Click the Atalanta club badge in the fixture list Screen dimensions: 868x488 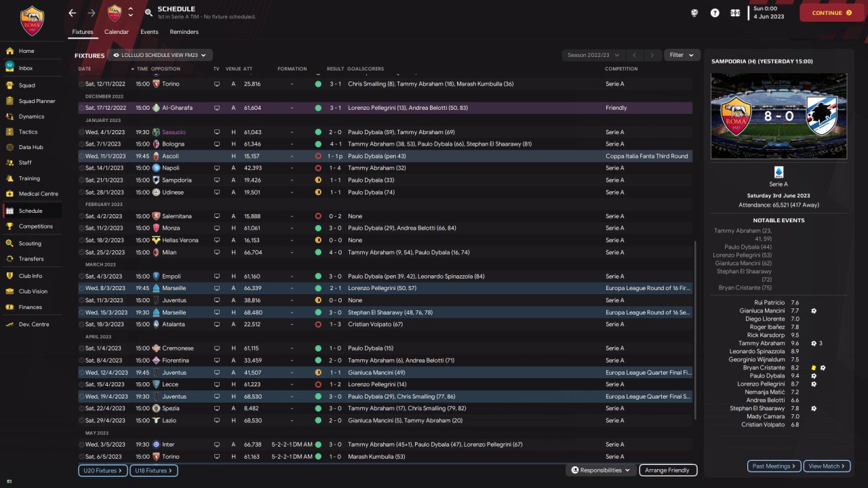[156, 325]
